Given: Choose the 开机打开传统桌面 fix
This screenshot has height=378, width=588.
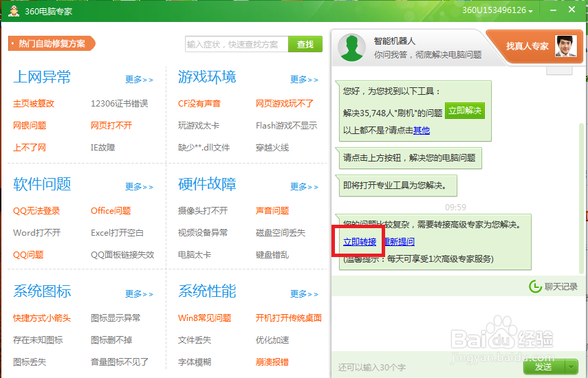Looking at the screenshot, I should coord(289,318).
